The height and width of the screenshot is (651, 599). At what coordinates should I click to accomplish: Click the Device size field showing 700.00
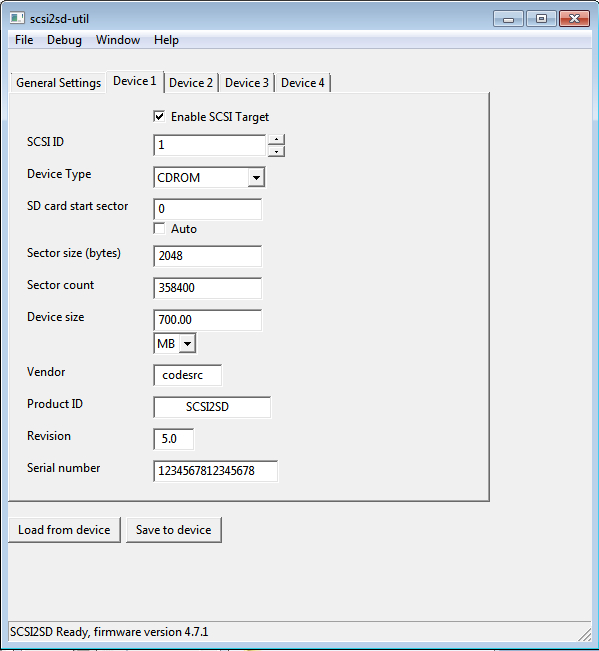click(x=208, y=320)
